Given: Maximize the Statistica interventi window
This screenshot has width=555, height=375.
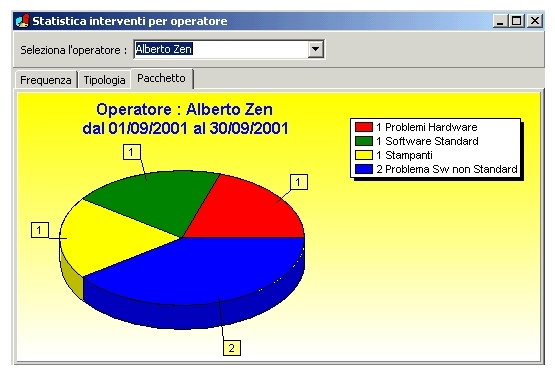Looking at the screenshot, I should point(516,21).
